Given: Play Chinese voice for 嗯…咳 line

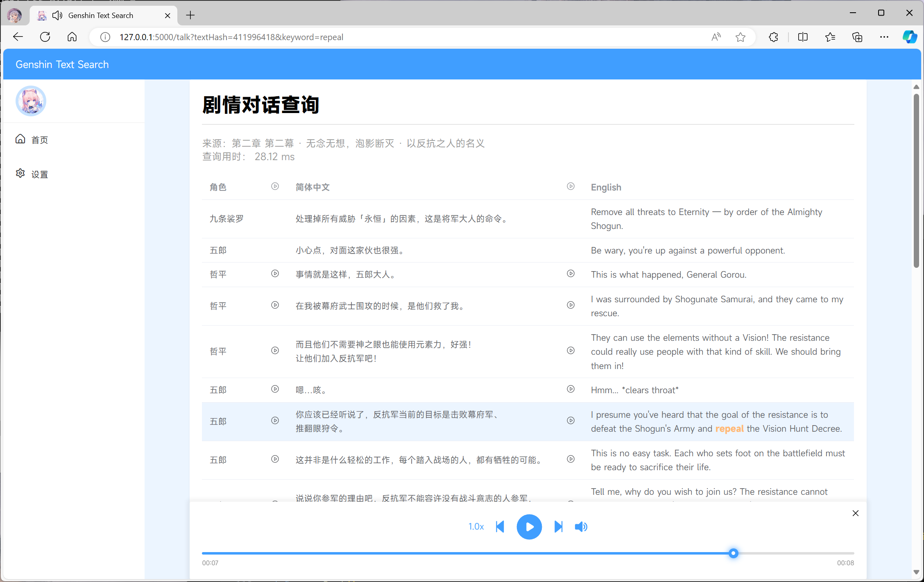Looking at the screenshot, I should tap(275, 389).
